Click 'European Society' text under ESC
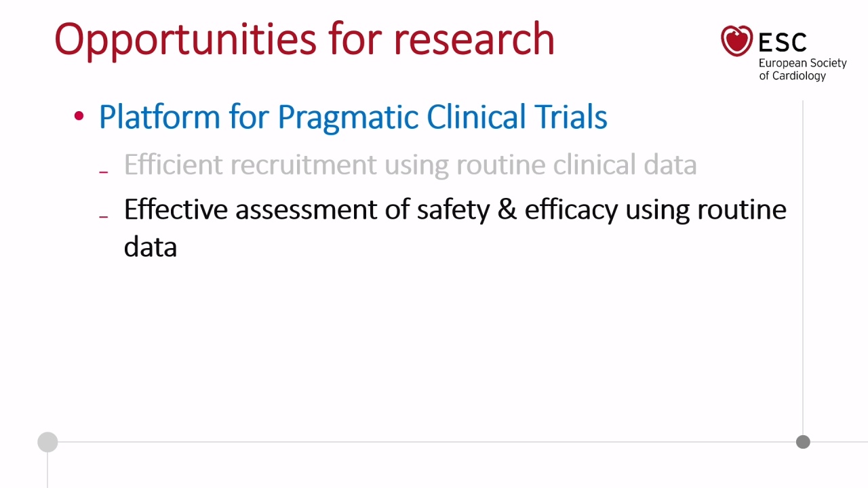 click(803, 63)
